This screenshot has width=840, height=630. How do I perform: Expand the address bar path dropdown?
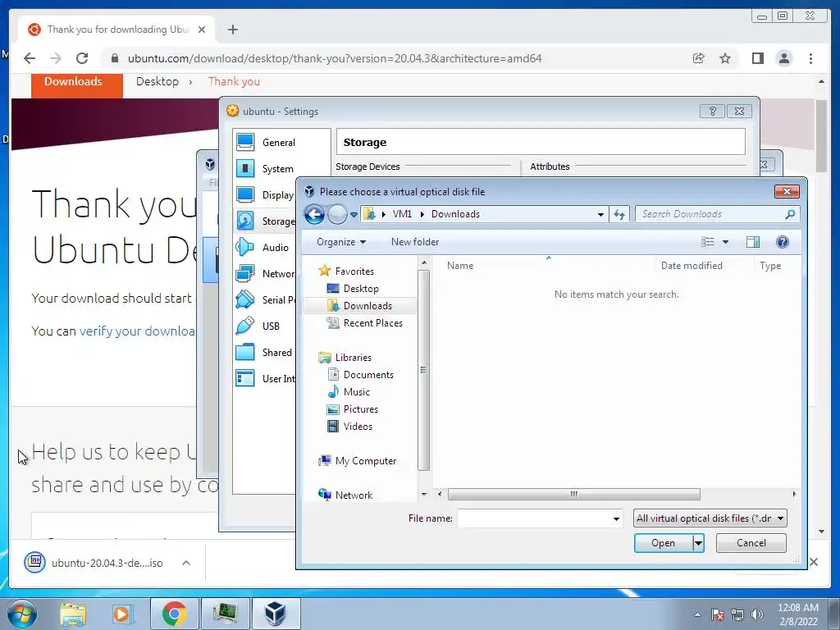coord(600,214)
